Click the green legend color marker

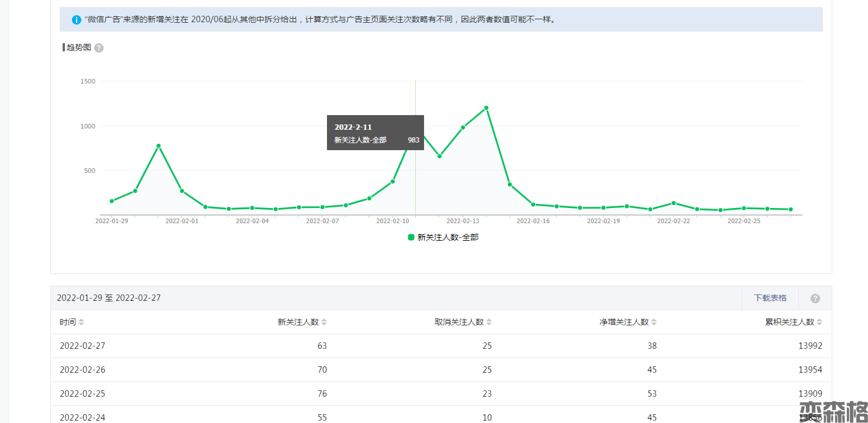[411, 237]
